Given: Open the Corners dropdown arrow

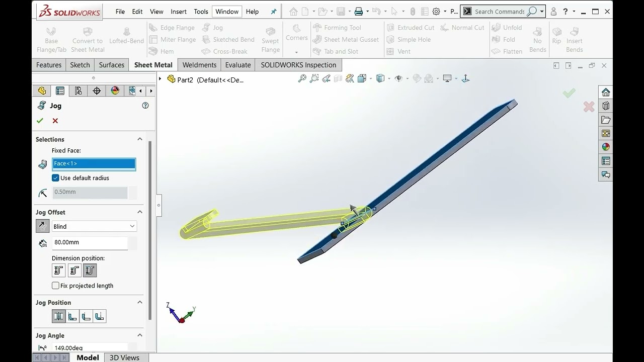Looking at the screenshot, I should 296,52.
